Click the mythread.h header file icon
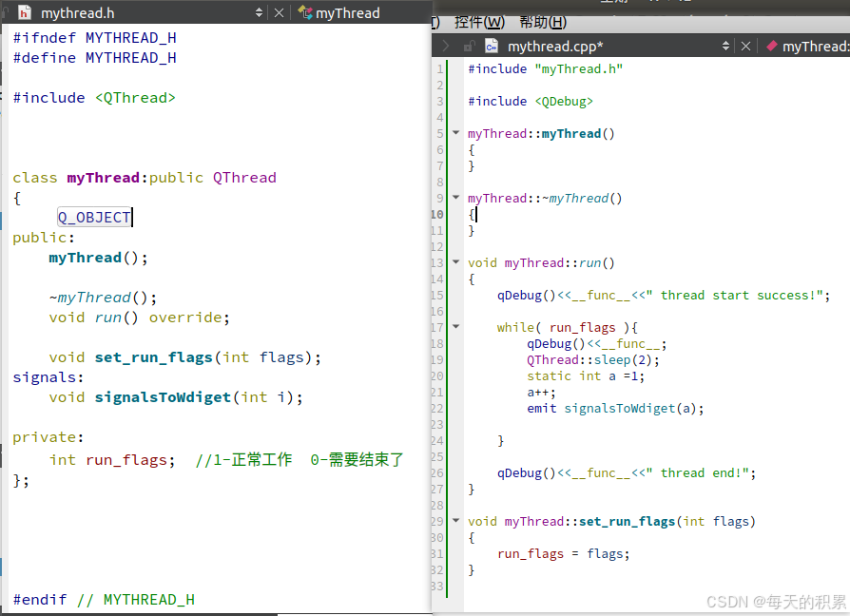 24,13
